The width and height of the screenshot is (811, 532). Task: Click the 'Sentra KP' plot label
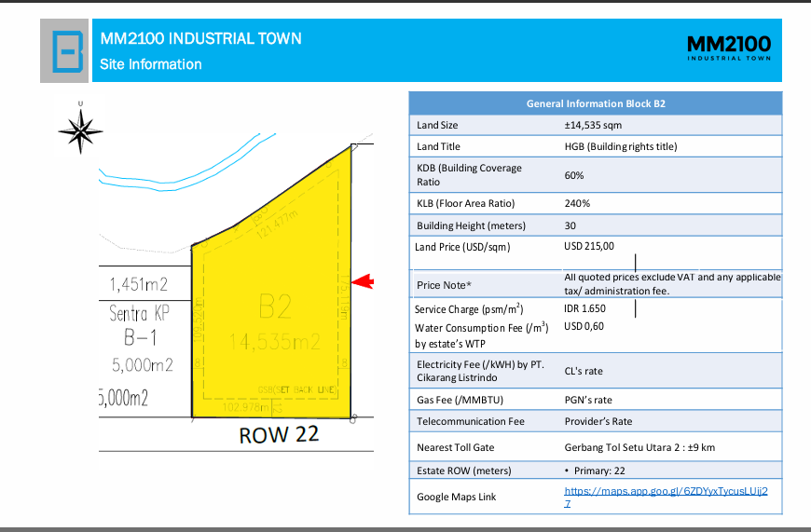(139, 313)
